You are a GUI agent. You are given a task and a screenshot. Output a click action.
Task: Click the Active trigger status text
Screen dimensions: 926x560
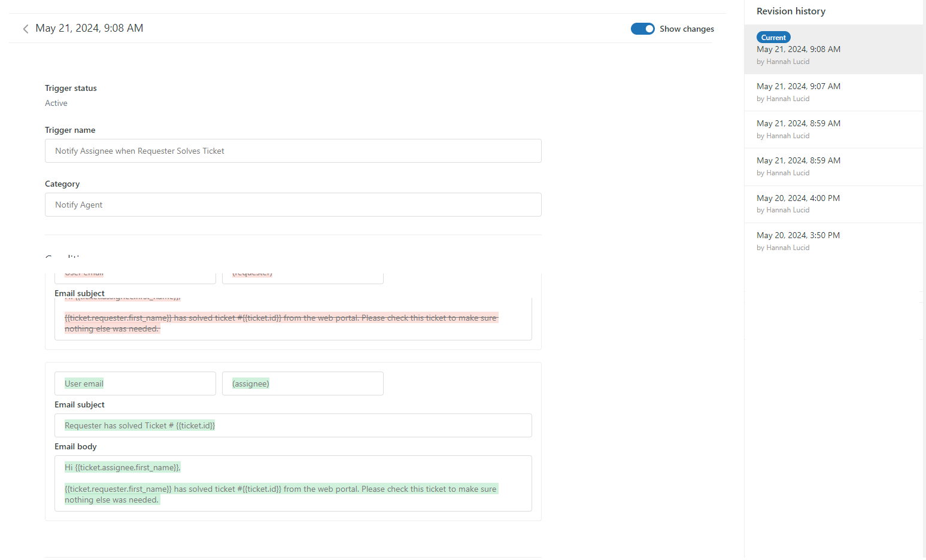pyautogui.click(x=56, y=103)
